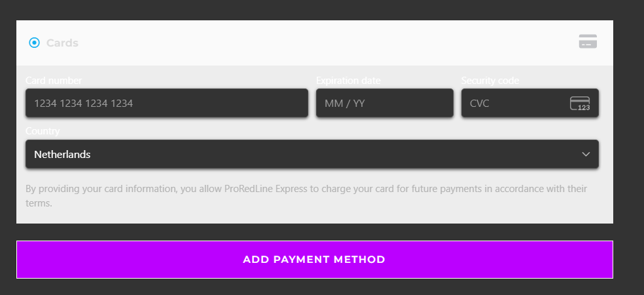Click the Country field label
Viewport: 644px width, 295px height.
pos(43,131)
